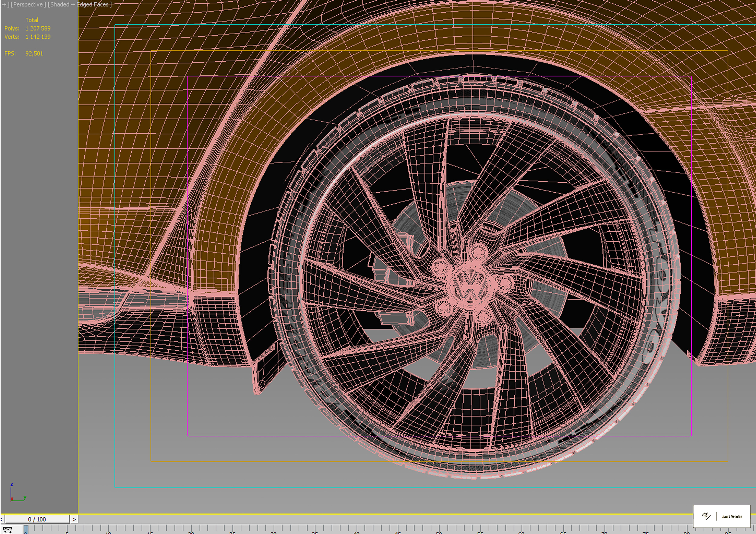This screenshot has width=756, height=534.
Task: Step to next frame with the > arrow
Action: coord(74,519)
